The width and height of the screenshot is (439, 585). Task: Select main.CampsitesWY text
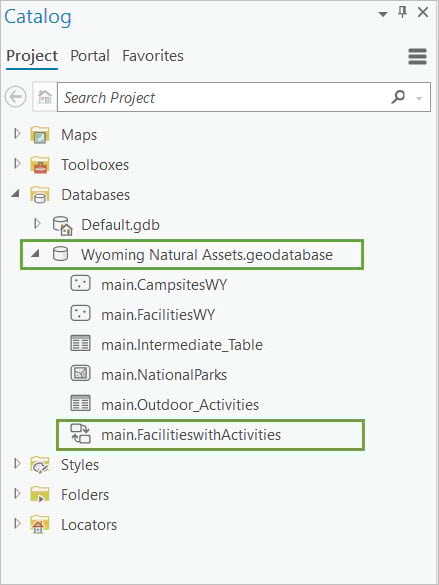point(164,285)
